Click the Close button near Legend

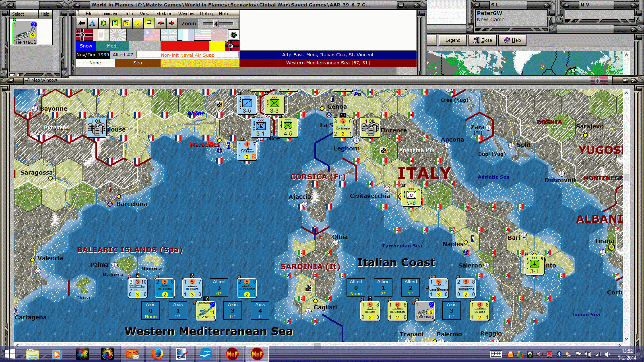(x=483, y=40)
